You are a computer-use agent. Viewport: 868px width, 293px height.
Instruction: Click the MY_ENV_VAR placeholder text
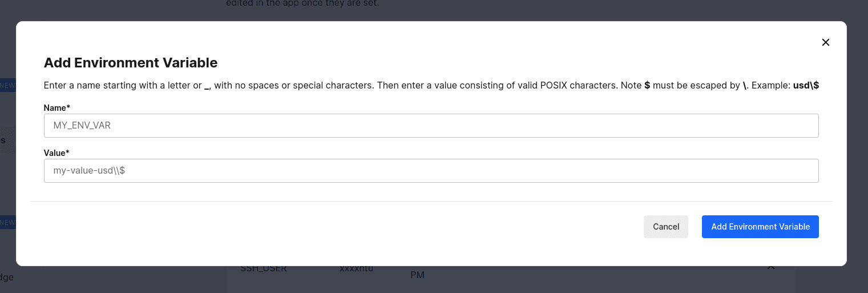point(82,126)
